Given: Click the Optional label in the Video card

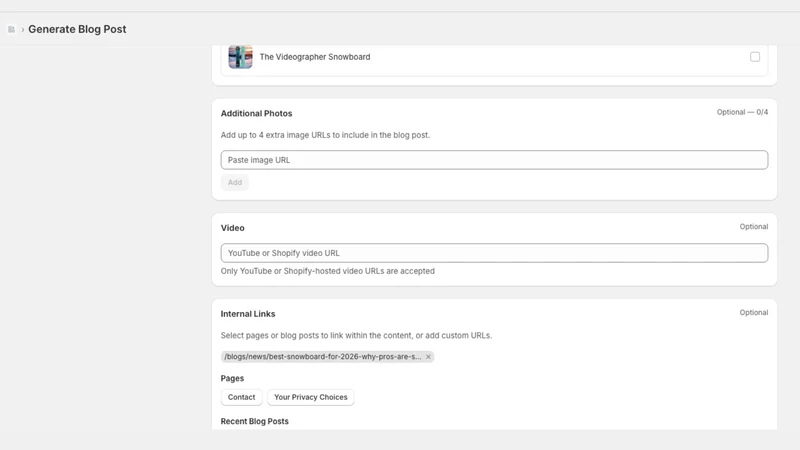Looking at the screenshot, I should point(754,227).
